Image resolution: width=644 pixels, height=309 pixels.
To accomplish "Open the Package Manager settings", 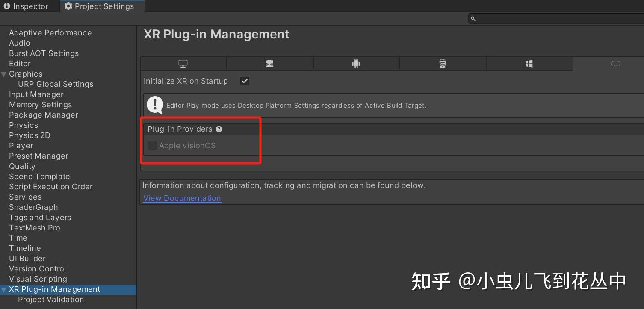I will [44, 115].
